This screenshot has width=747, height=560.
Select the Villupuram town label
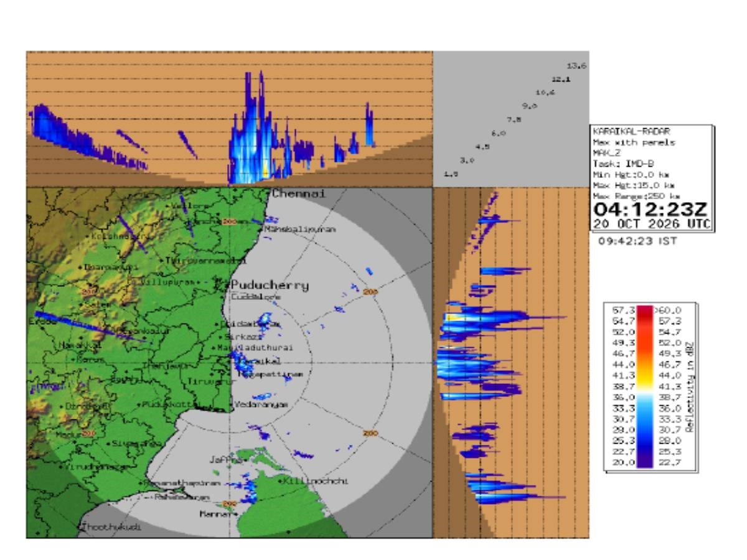[169, 282]
